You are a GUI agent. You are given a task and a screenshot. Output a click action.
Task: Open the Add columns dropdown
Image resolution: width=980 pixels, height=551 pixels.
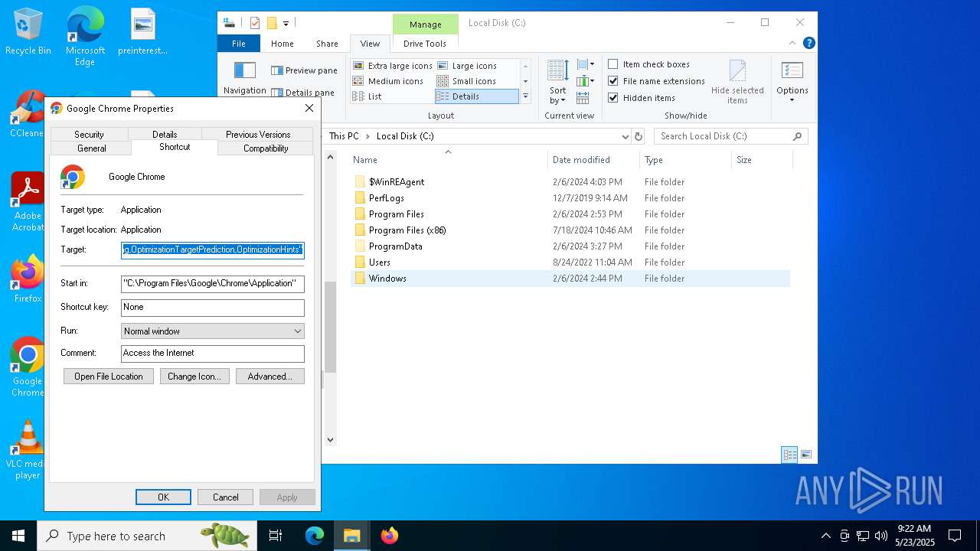[x=586, y=81]
